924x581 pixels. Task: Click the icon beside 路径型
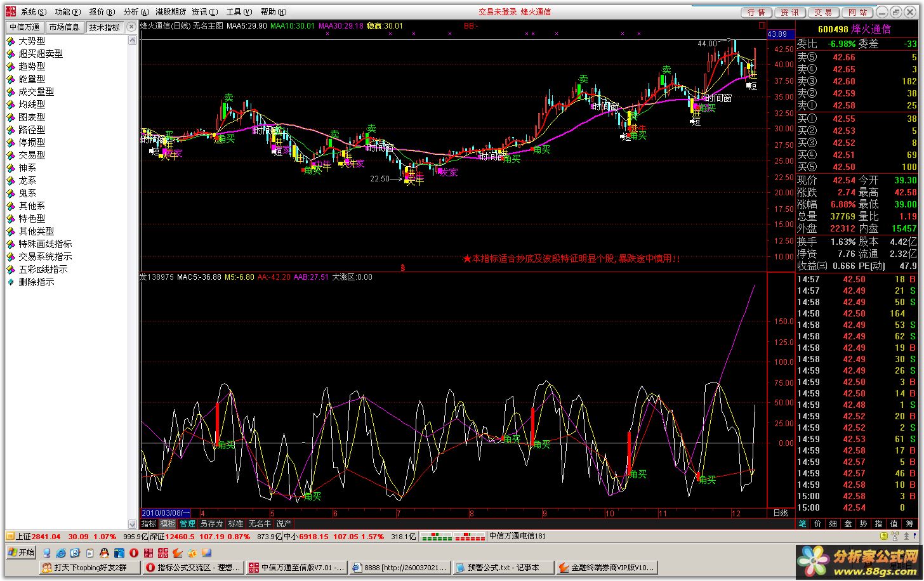[x=11, y=130]
